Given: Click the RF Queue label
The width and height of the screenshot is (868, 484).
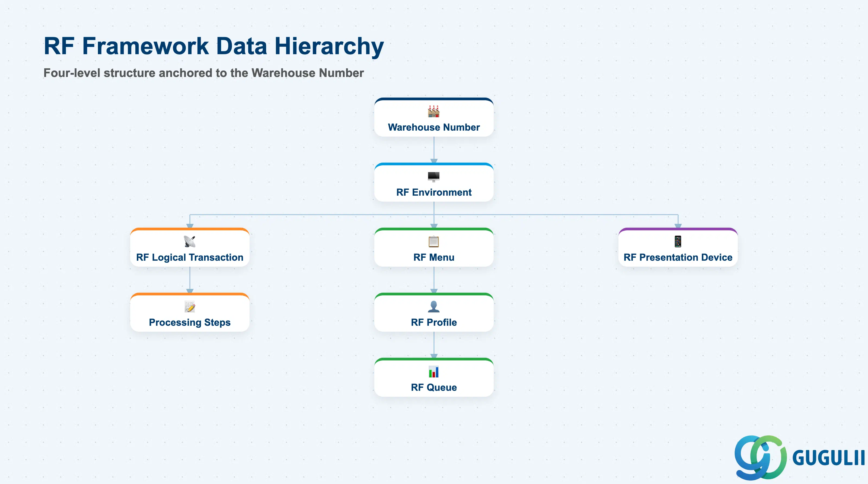Looking at the screenshot, I should click(x=434, y=388).
